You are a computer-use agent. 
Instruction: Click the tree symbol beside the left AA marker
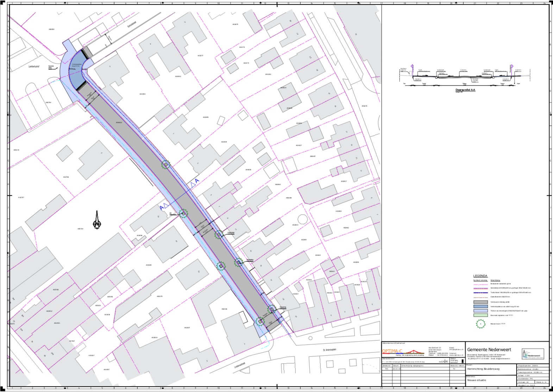pyautogui.click(x=183, y=213)
